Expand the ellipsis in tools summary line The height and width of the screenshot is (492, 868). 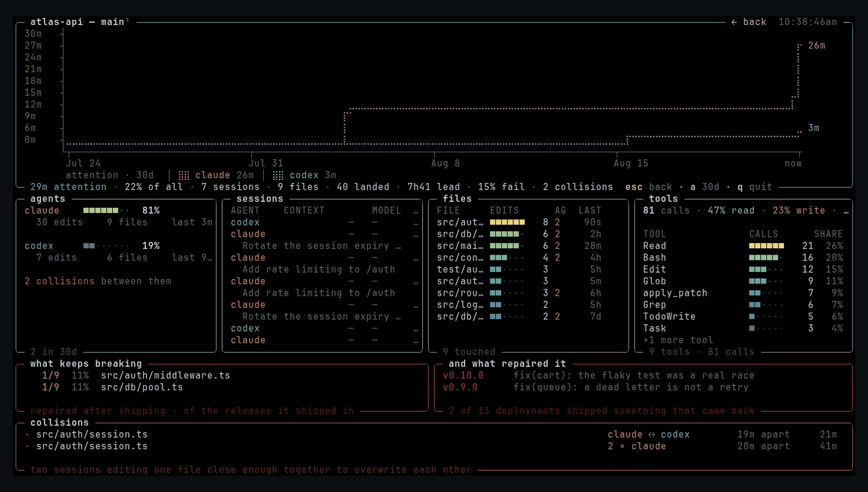pos(846,211)
